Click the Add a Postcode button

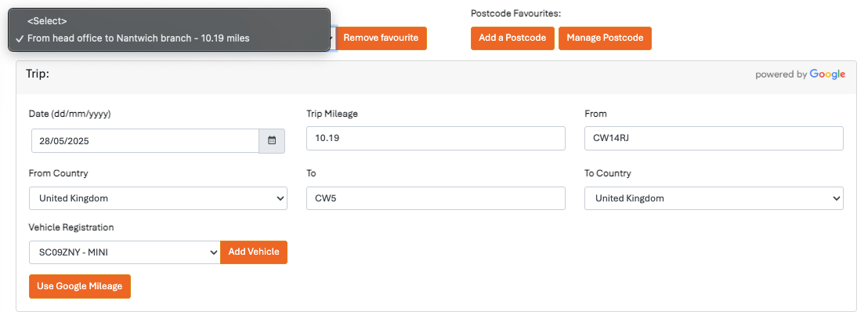click(512, 38)
